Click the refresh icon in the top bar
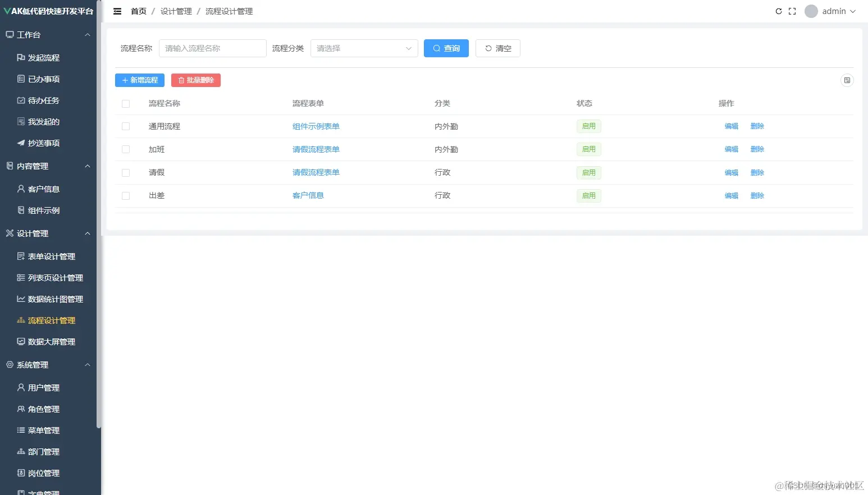 point(779,11)
